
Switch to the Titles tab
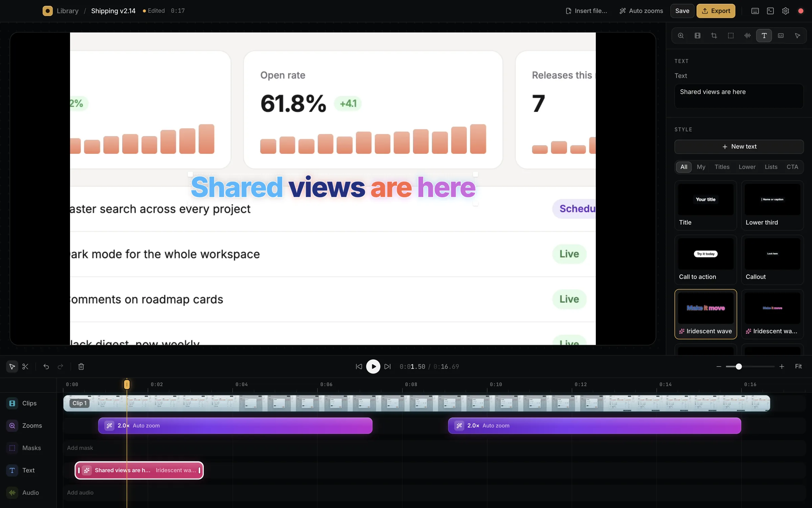tap(722, 167)
